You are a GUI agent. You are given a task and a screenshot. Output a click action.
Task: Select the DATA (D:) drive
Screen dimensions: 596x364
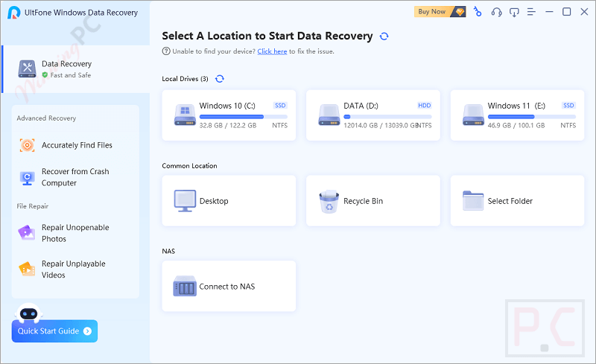pos(373,115)
